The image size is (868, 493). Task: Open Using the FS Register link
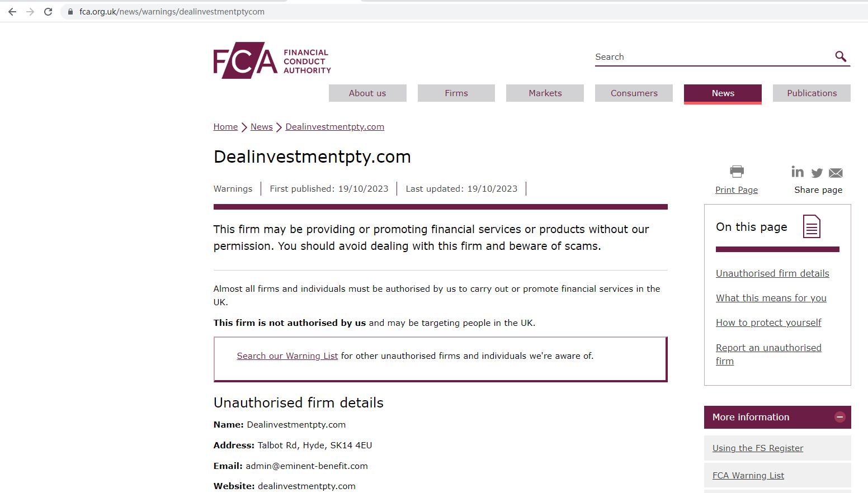point(757,448)
